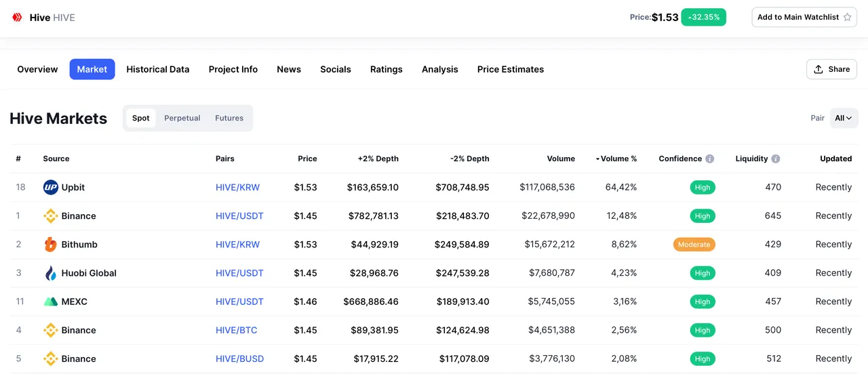Click the Hive logo icon in header
This screenshot has width=868, height=374.
(x=18, y=18)
